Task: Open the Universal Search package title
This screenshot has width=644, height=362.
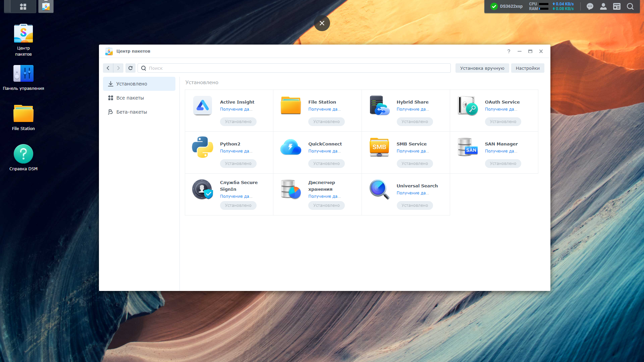Action: (417, 186)
